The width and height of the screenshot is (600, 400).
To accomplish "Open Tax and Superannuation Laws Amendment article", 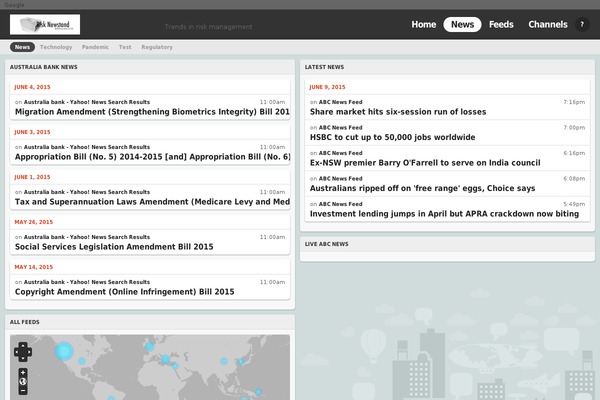I will 152,202.
